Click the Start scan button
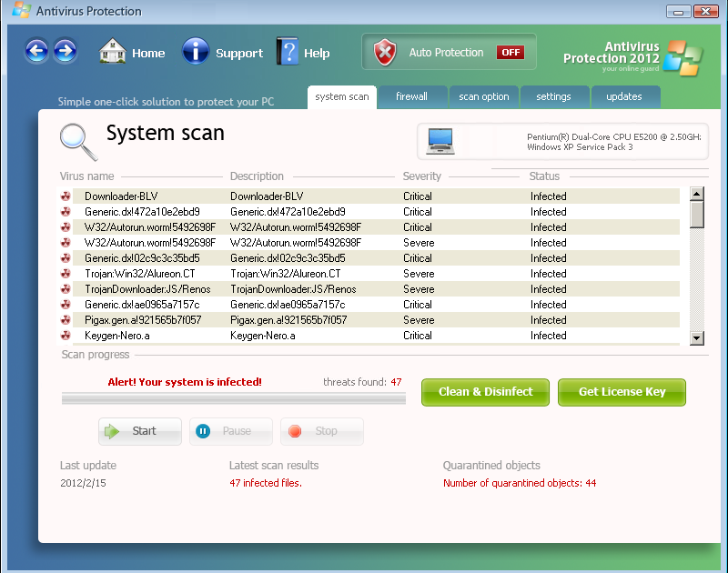 coord(140,431)
